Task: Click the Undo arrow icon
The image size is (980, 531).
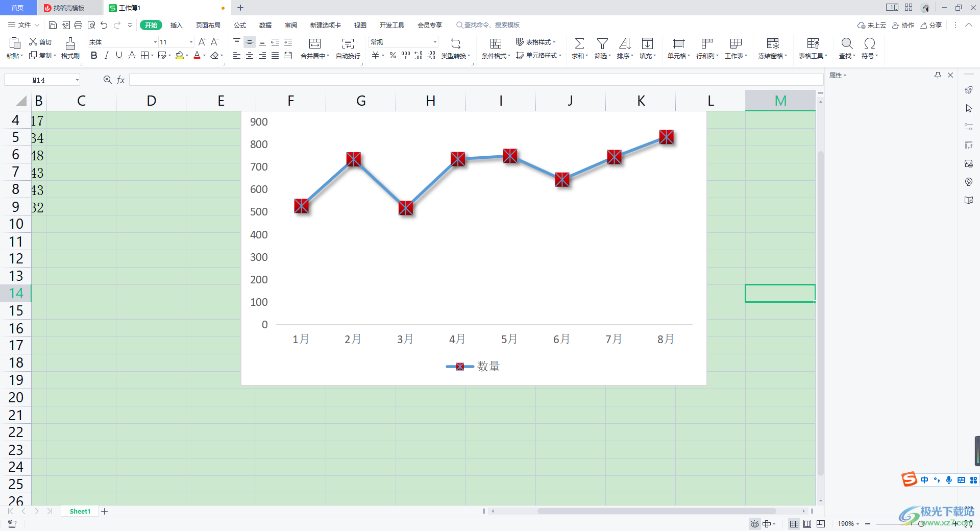Action: [x=104, y=25]
